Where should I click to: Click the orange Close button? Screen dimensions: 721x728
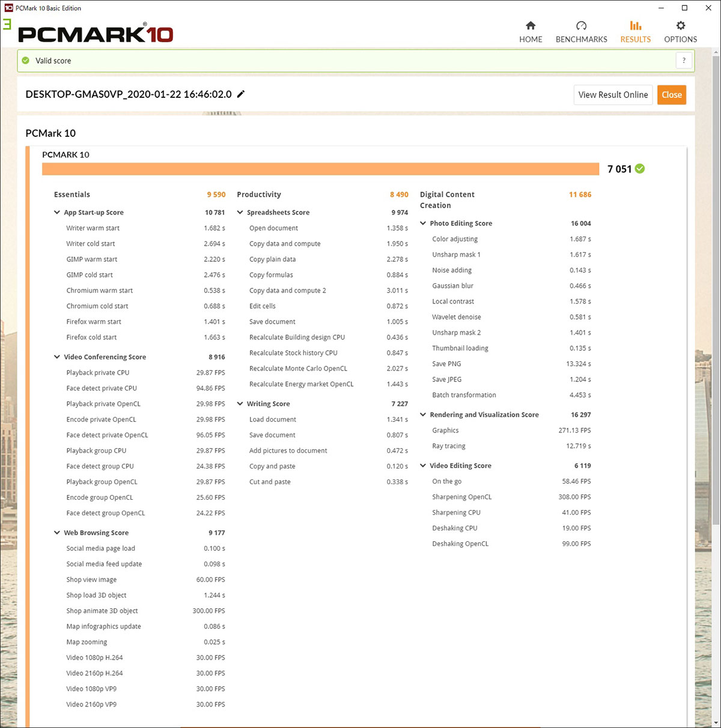click(x=671, y=95)
